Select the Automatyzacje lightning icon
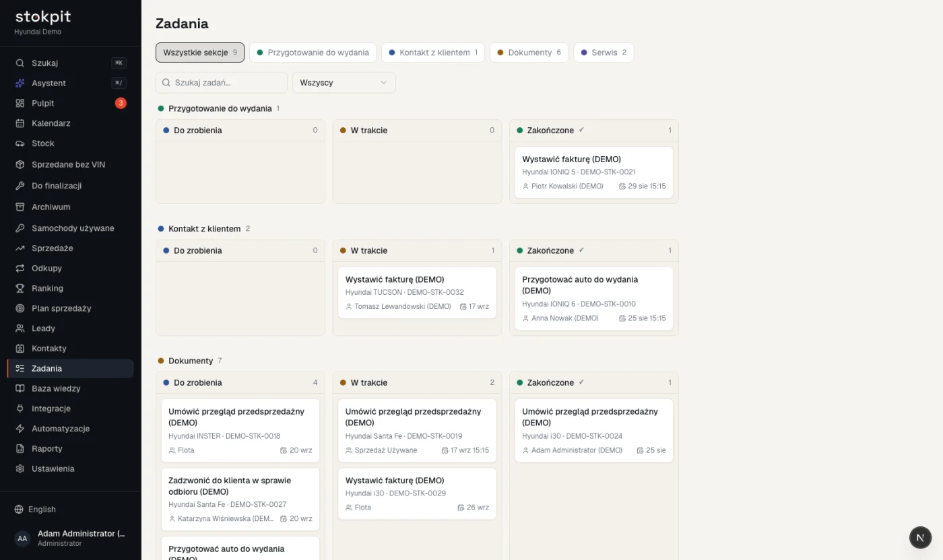The width and height of the screenshot is (943, 560). [20, 429]
